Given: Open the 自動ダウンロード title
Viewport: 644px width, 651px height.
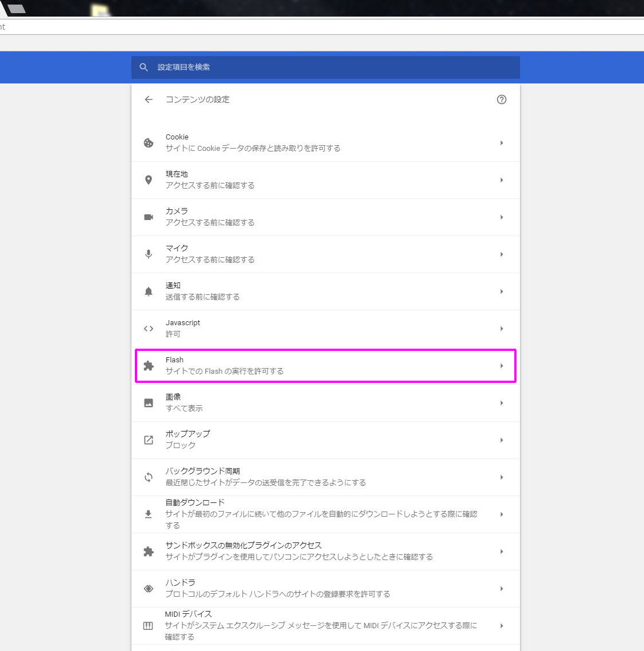Looking at the screenshot, I should click(x=195, y=502).
